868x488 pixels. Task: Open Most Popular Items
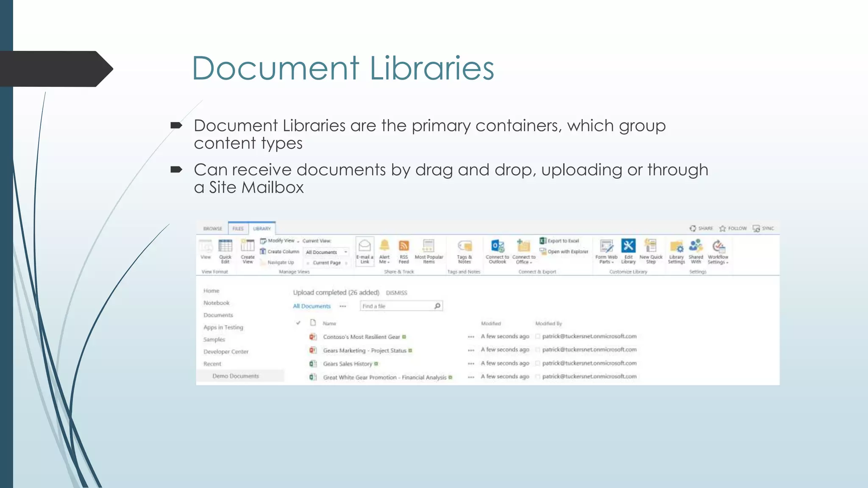[428, 251]
